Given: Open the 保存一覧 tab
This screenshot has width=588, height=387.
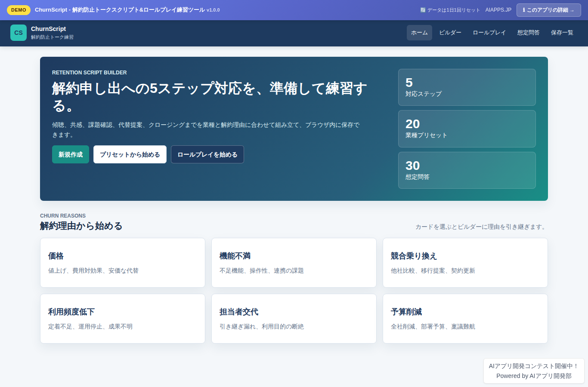Looking at the screenshot, I should tap(562, 33).
